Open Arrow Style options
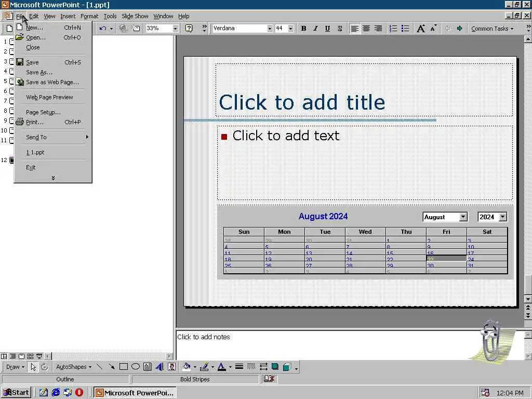Viewport: 532px width, 399px height. (263, 367)
